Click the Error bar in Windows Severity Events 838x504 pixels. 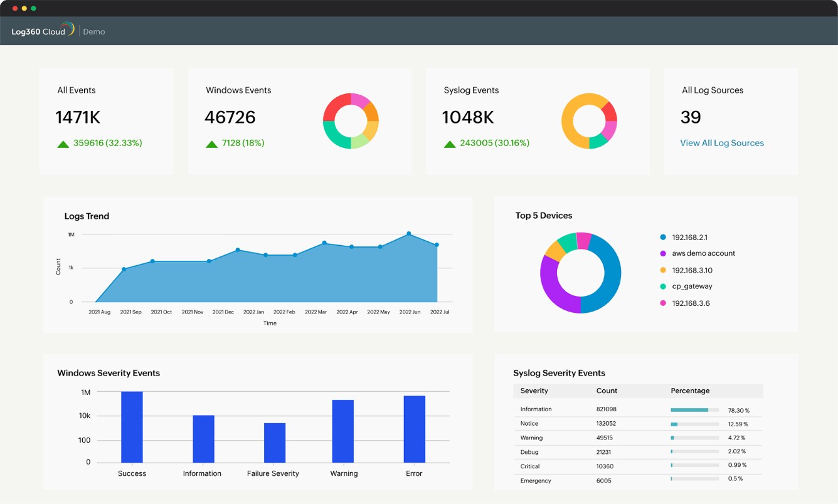pyautogui.click(x=414, y=429)
